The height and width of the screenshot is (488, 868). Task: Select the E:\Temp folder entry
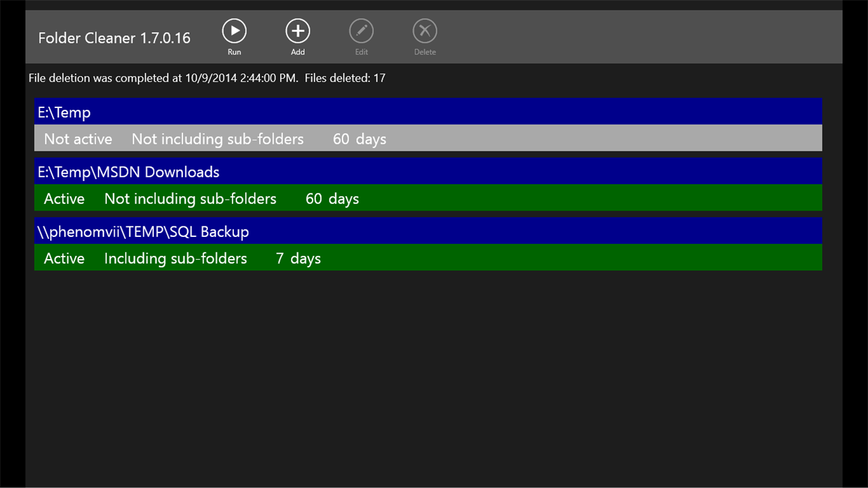pyautogui.click(x=64, y=112)
